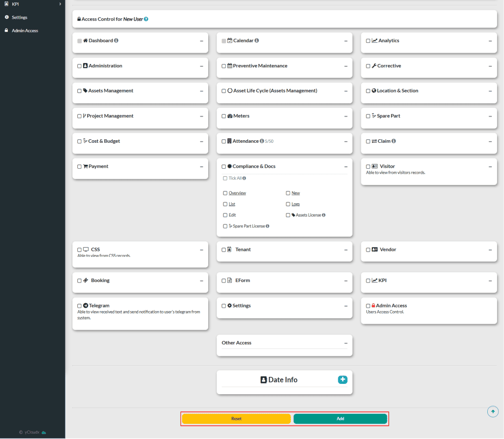The height and width of the screenshot is (439, 504).
Task: Open Settings in the left sidebar
Action: 20,17
